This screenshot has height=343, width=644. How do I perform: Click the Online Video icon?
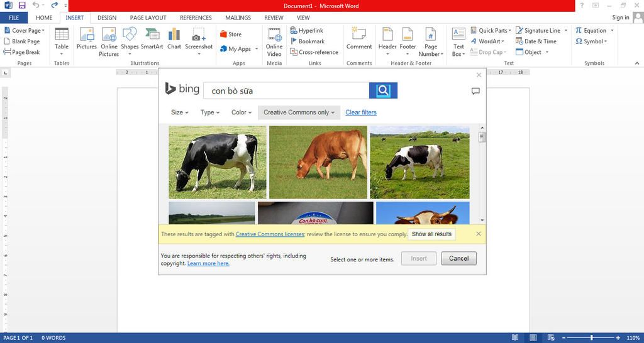click(274, 42)
